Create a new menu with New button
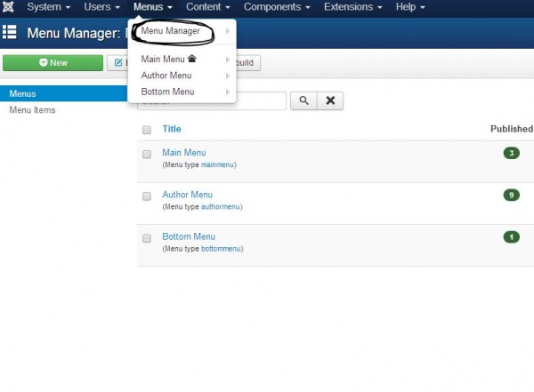534x392 pixels. (53, 63)
